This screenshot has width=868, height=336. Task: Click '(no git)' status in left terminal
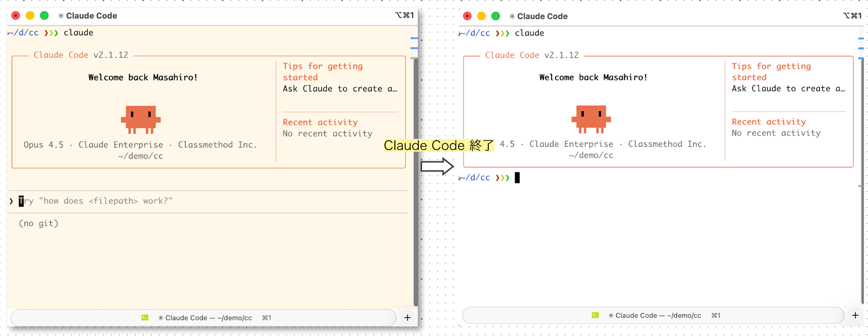click(39, 224)
